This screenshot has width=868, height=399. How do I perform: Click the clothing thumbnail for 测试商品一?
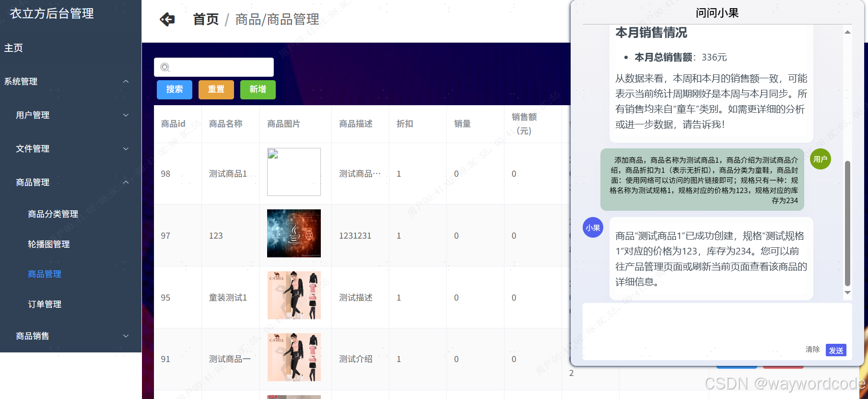[294, 357]
